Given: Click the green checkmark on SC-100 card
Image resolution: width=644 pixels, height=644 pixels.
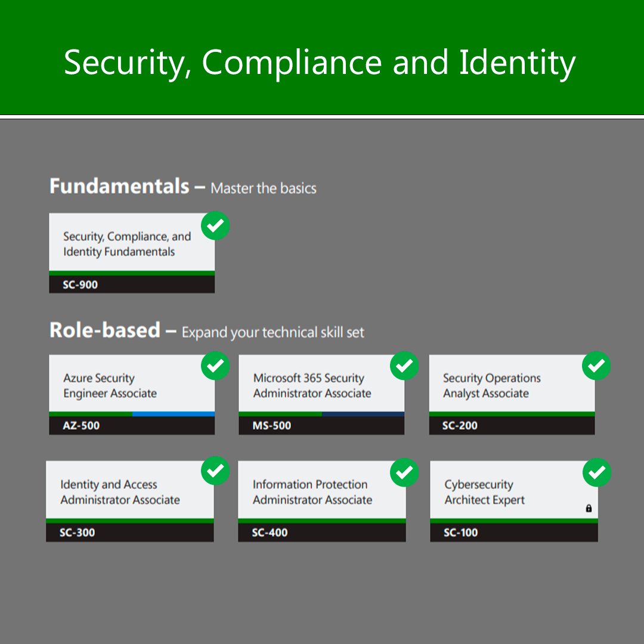Looking at the screenshot, I should [x=597, y=472].
